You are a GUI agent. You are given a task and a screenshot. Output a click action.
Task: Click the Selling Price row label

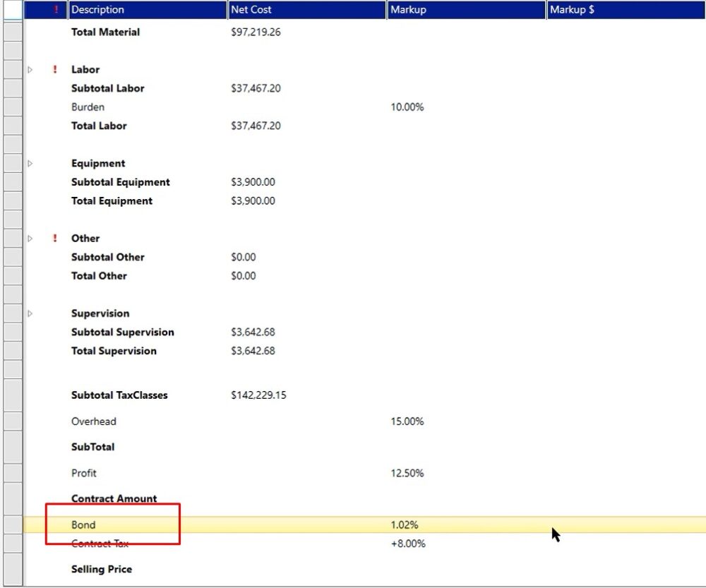pos(102,570)
